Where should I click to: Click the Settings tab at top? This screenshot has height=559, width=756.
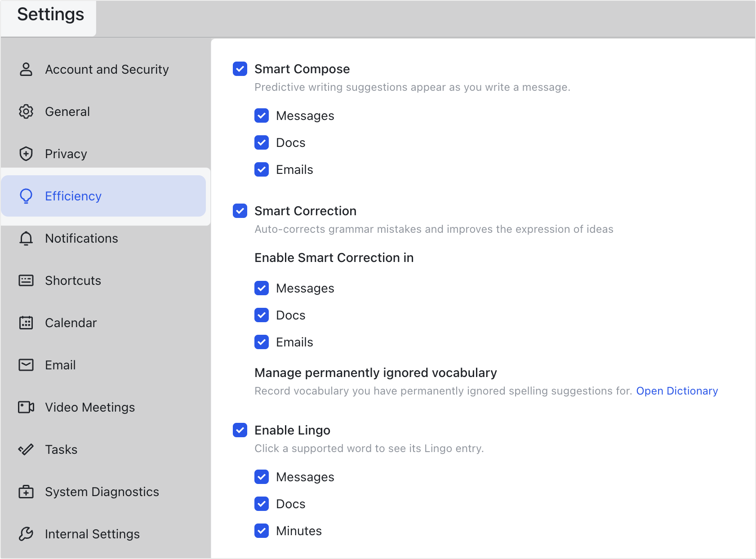tap(49, 14)
